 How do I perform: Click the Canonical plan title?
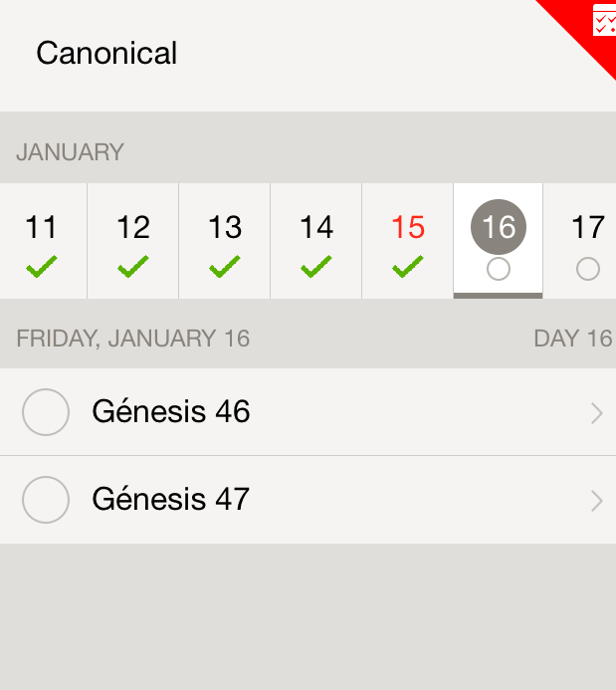click(106, 53)
